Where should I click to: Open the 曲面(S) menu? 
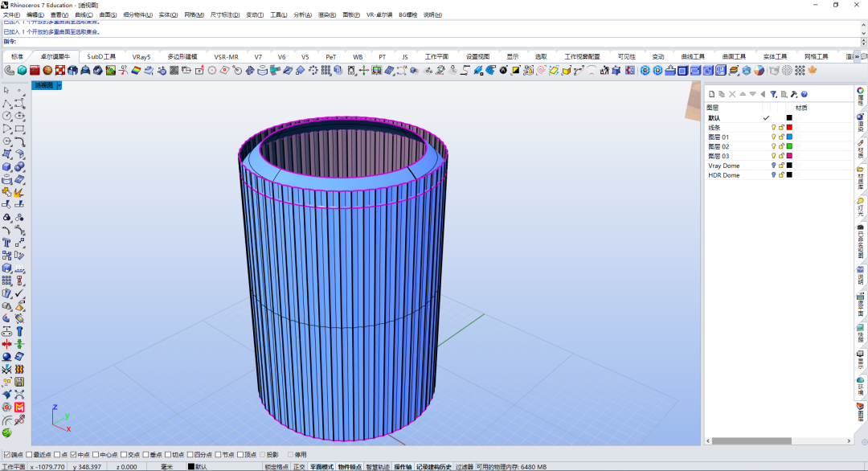coord(108,15)
